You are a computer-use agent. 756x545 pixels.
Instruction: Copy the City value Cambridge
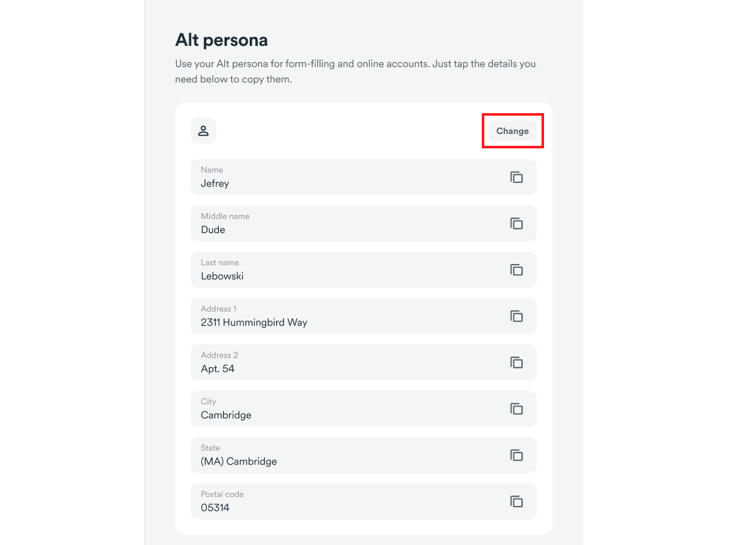(516, 409)
